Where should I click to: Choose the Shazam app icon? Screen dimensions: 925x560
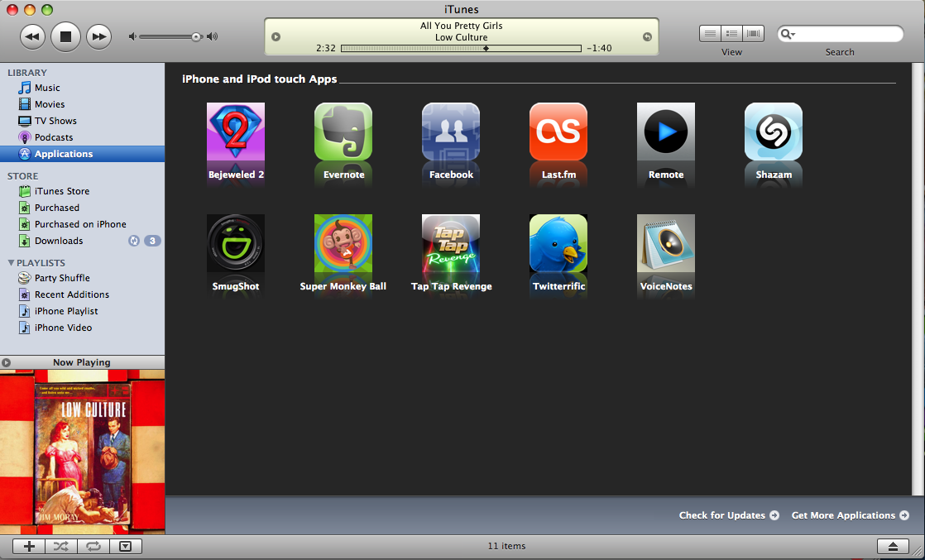pyautogui.click(x=774, y=132)
